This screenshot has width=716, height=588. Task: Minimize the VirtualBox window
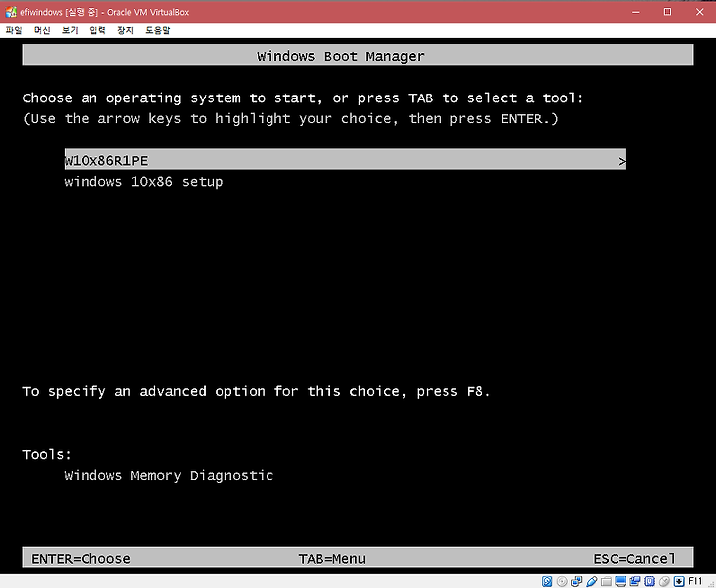[636, 12]
